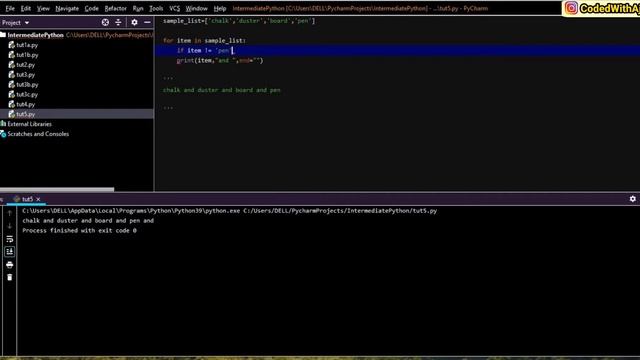Toggle soft-wrap in Run console
The height and width of the screenshot is (360, 640).
pos(10,239)
